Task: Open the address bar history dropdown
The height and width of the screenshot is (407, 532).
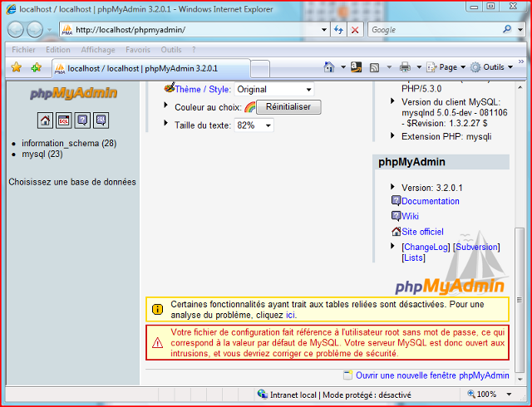Action: point(324,30)
